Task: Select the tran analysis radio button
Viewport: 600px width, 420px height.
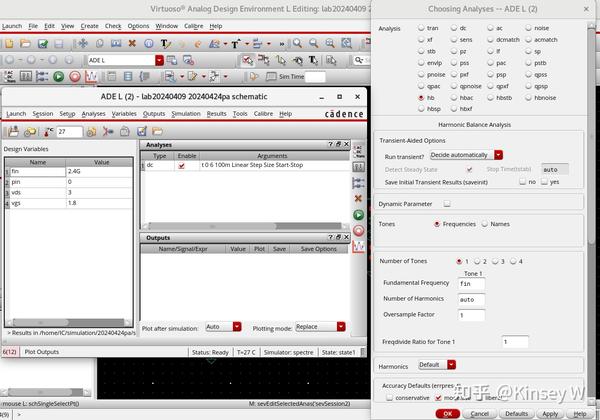Action: pos(421,28)
